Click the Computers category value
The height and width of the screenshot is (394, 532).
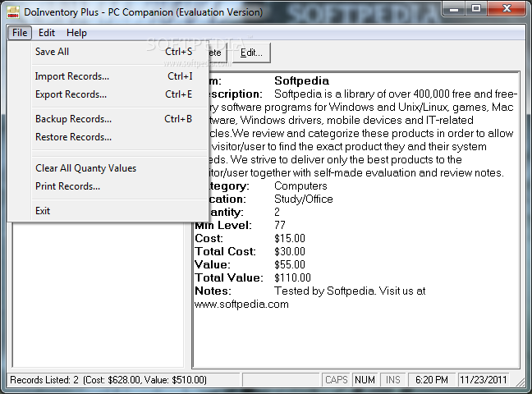[300, 186]
